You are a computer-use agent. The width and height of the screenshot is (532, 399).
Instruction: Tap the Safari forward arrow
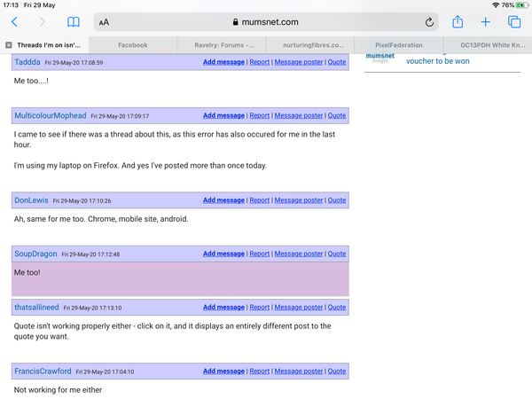(x=42, y=22)
